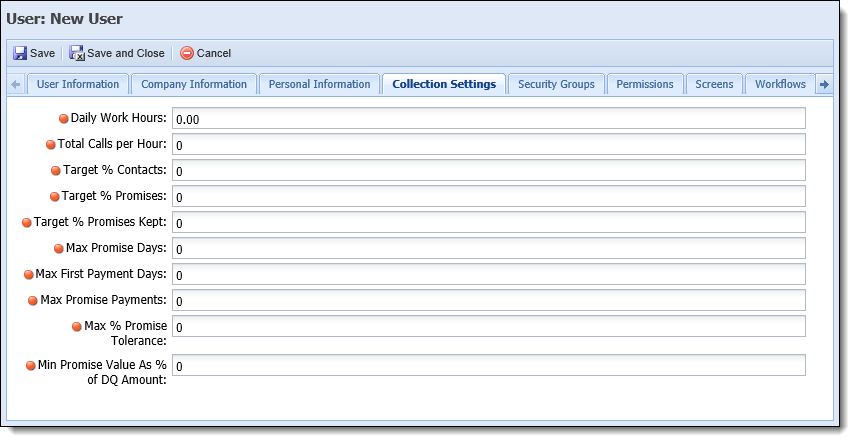Viewport: 855px width, 442px height.
Task: Click into the Target % Promises field
Action: pyautogui.click(x=489, y=196)
